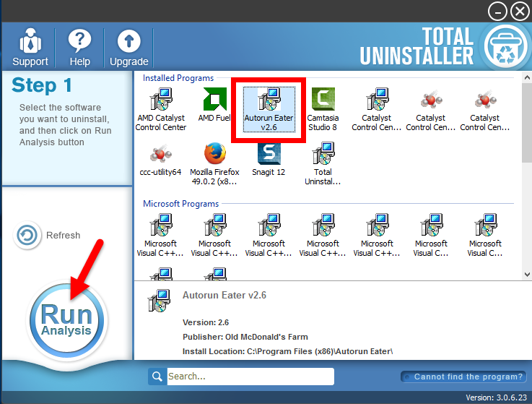The image size is (532, 404).
Task: Click the Refresh button
Action: [x=47, y=235]
